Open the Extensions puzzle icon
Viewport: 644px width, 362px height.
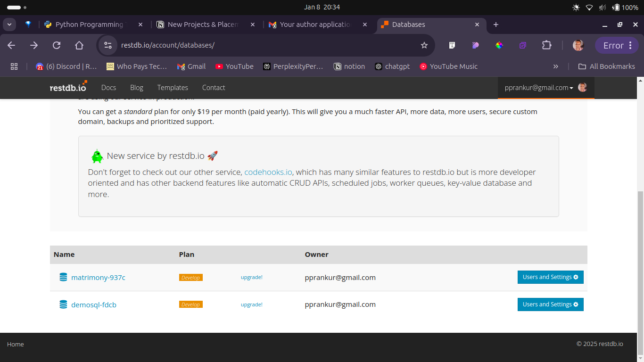[546, 45]
